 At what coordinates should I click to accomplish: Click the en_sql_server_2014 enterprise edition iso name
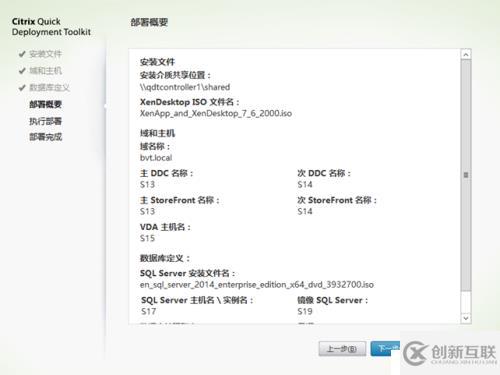coord(257,285)
